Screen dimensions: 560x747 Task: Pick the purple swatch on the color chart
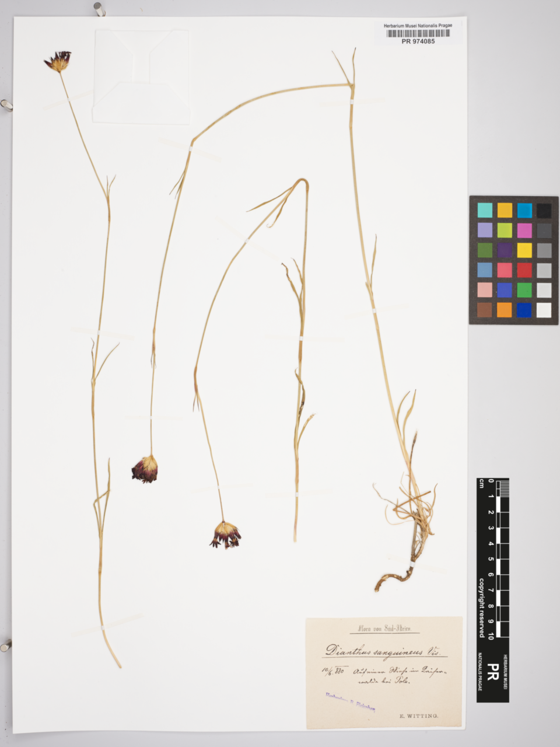coord(505,250)
